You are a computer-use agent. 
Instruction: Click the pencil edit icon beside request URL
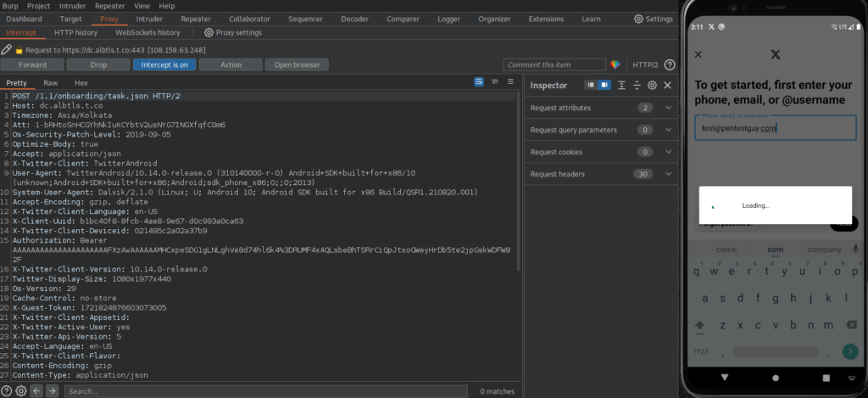[x=6, y=50]
